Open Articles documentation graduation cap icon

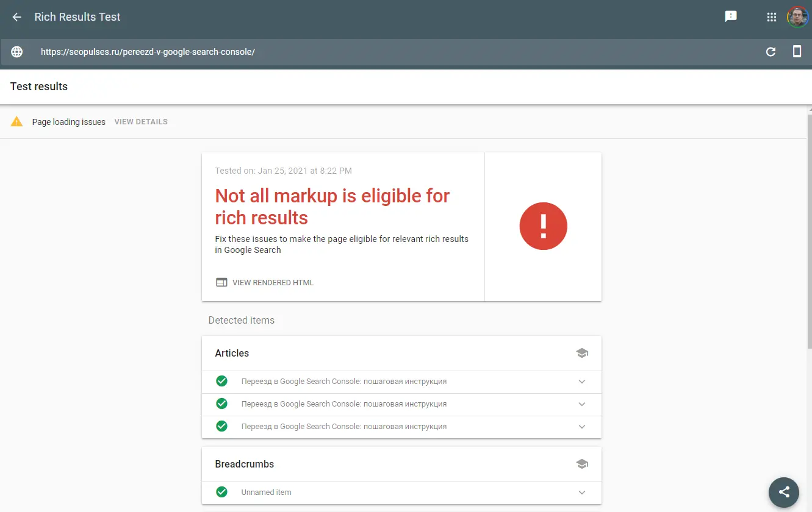tap(581, 353)
